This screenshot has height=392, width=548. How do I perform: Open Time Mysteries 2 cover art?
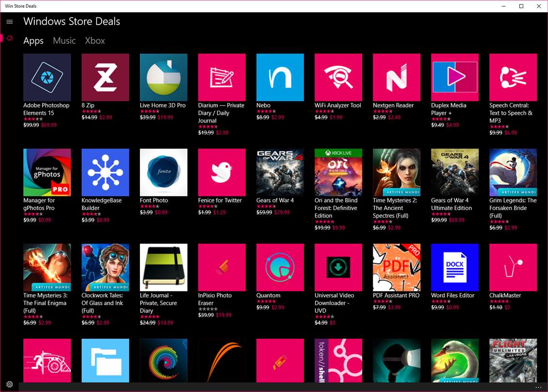[396, 172]
